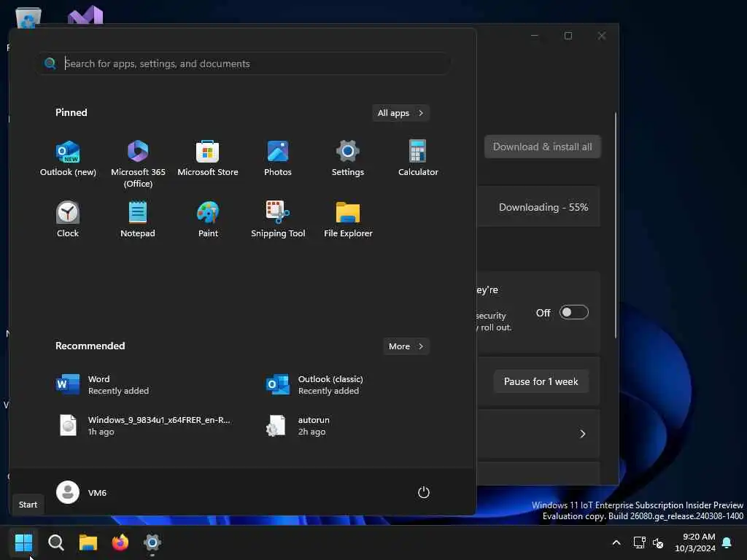747x560 pixels.
Task: Open the Paint app
Action: coord(208,220)
